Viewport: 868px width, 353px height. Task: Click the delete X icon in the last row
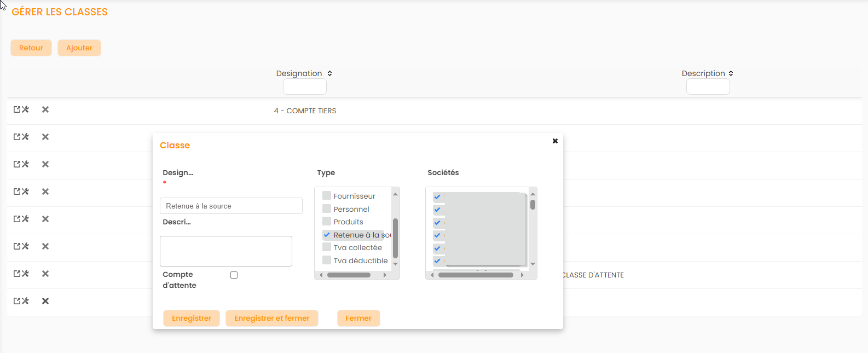point(45,301)
